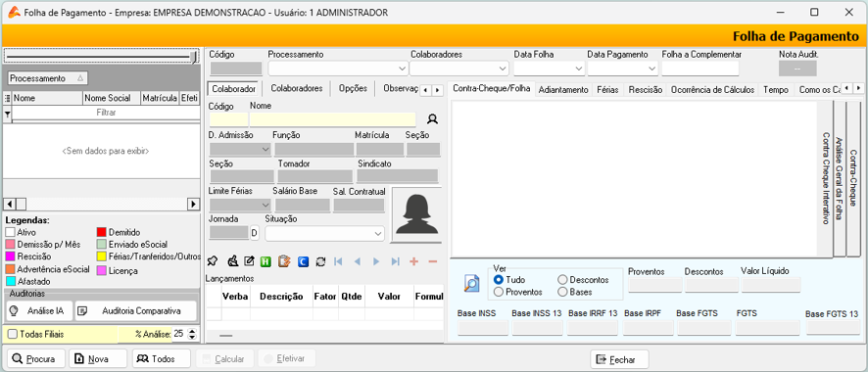Open the Data Pagamento dropdown

click(x=651, y=69)
